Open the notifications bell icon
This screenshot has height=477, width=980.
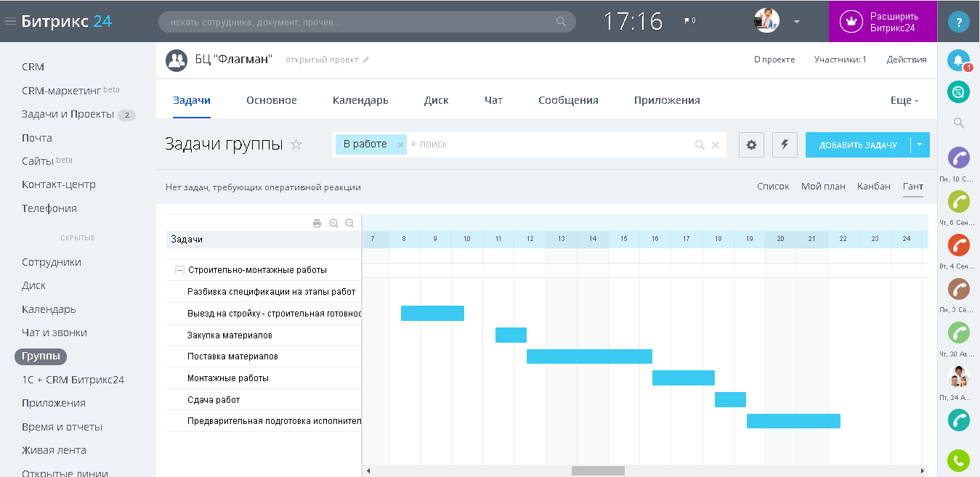pos(958,60)
